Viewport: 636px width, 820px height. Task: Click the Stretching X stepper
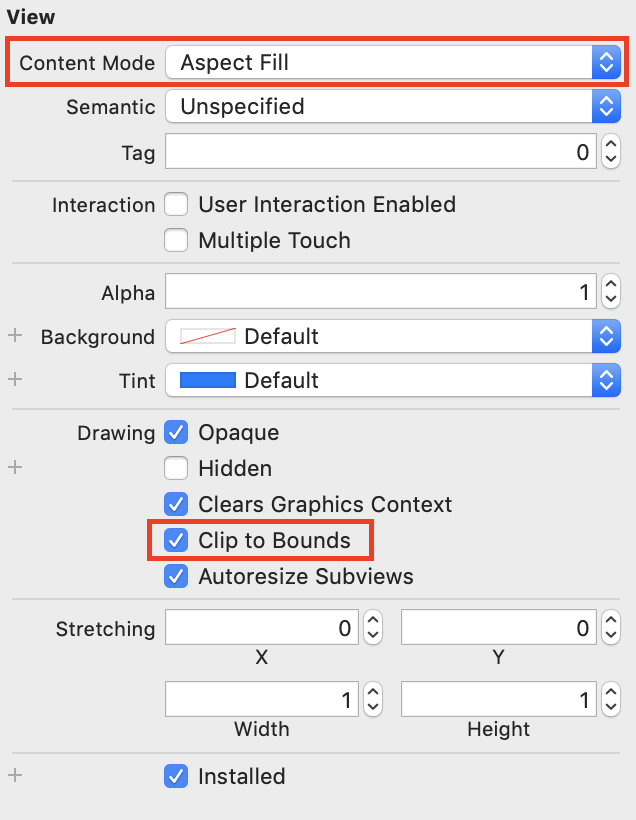click(x=373, y=629)
